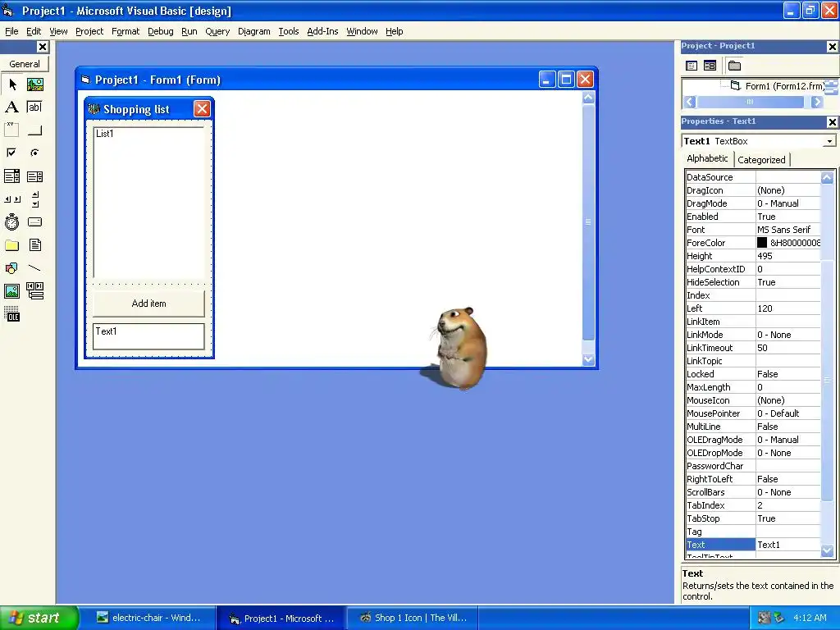Image resolution: width=840 pixels, height=630 pixels.
Task: Open the Format menu
Action: click(126, 31)
